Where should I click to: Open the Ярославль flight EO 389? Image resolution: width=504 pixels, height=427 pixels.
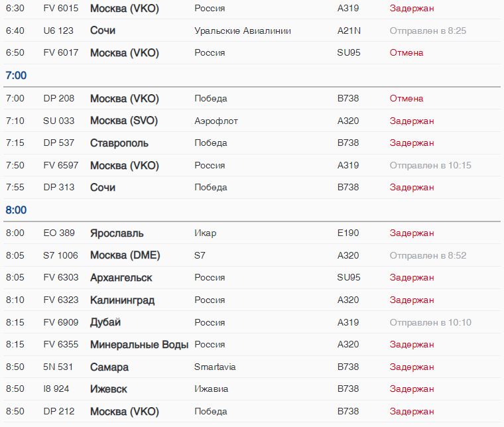click(x=252, y=233)
